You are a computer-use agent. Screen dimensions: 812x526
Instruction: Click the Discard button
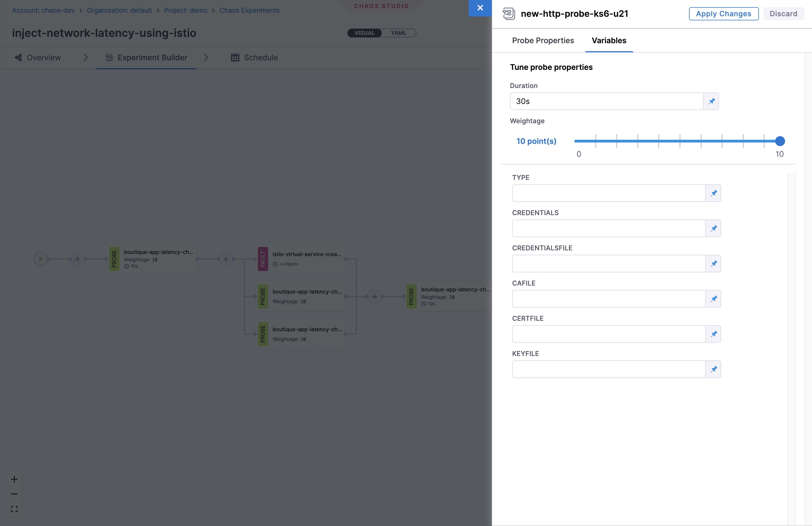point(783,14)
